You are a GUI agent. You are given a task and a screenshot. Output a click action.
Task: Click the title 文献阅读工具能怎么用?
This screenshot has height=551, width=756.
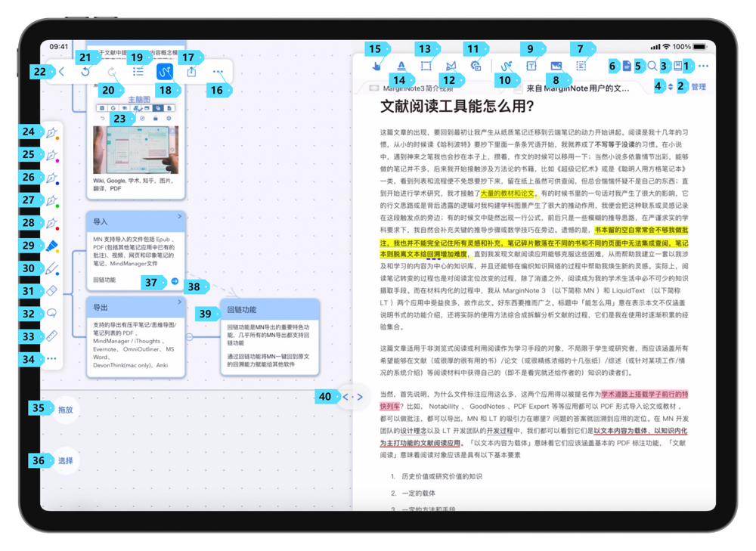tap(457, 106)
